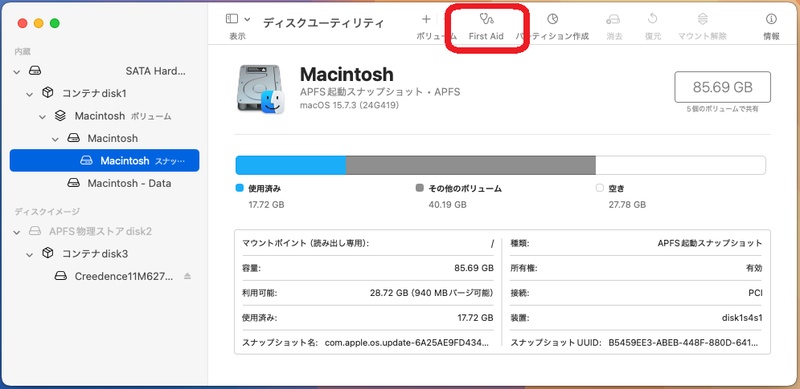This screenshot has width=800, height=389.
Task: Run First Aid stethoscope icon
Action: tap(486, 19)
